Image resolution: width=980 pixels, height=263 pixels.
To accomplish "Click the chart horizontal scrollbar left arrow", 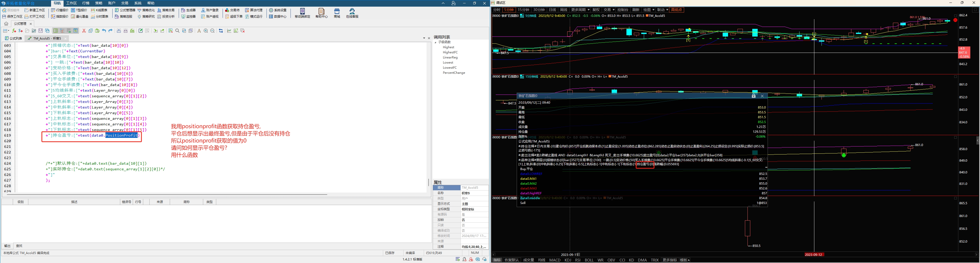I will point(494,255).
